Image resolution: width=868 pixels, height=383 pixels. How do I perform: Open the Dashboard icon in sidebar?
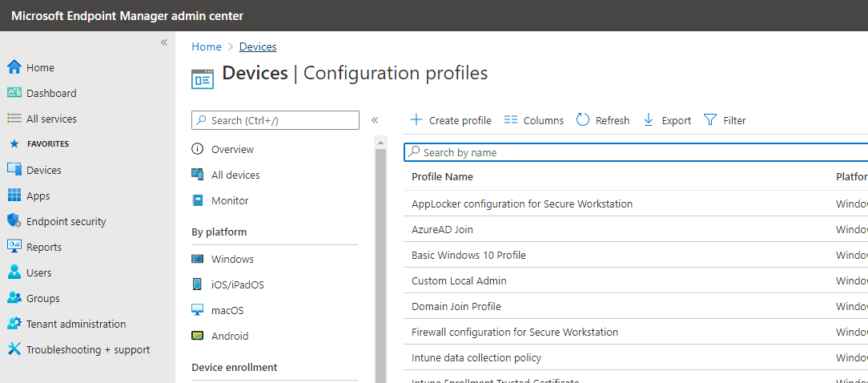pos(14,93)
